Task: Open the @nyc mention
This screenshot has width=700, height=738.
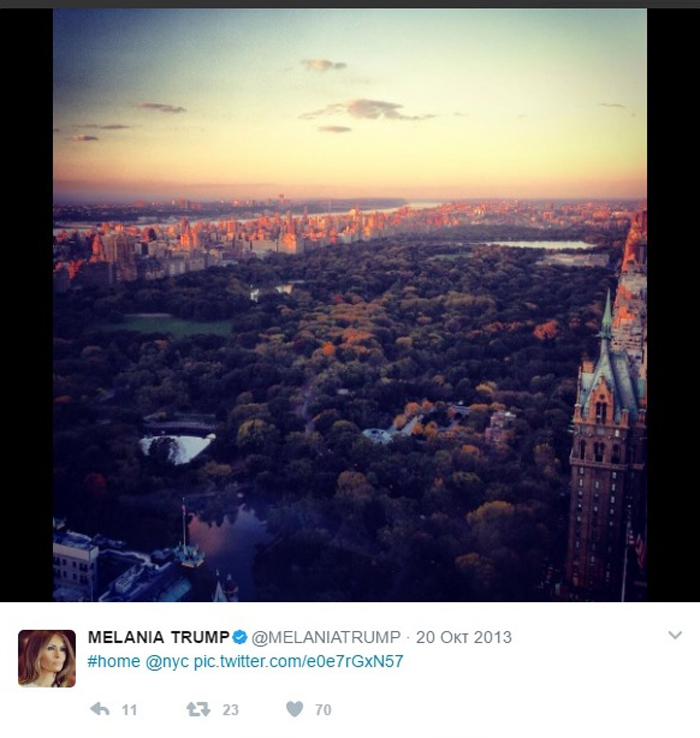Action: pyautogui.click(x=167, y=662)
